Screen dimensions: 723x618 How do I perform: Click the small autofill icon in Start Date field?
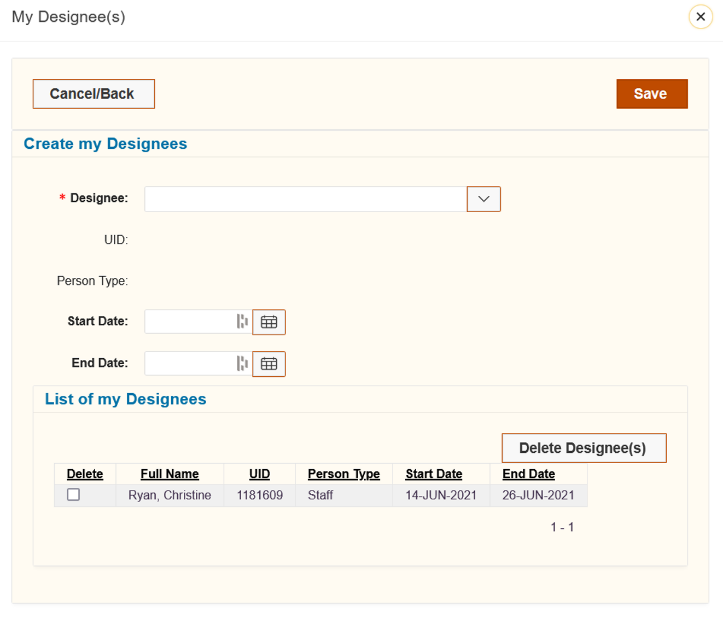241,322
